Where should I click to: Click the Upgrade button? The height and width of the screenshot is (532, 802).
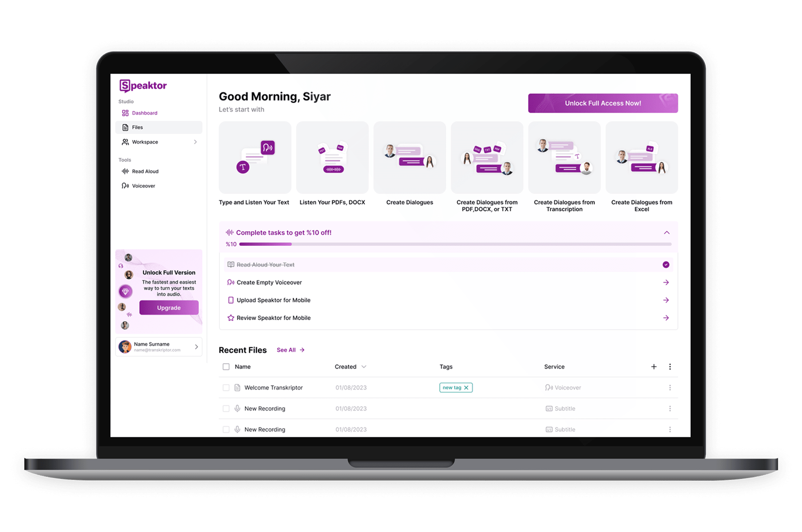[x=168, y=308]
